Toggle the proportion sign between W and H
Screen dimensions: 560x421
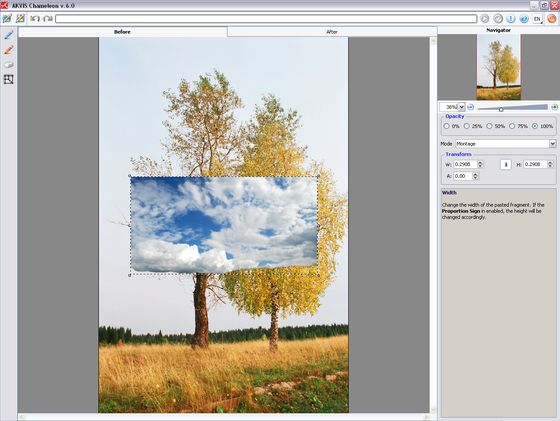[506, 165]
